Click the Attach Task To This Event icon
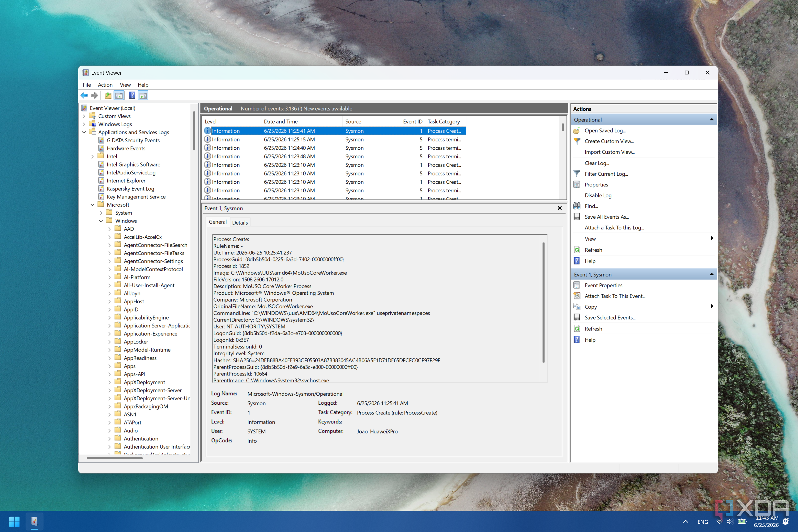Screen dimensions: 798x532 coord(577,296)
